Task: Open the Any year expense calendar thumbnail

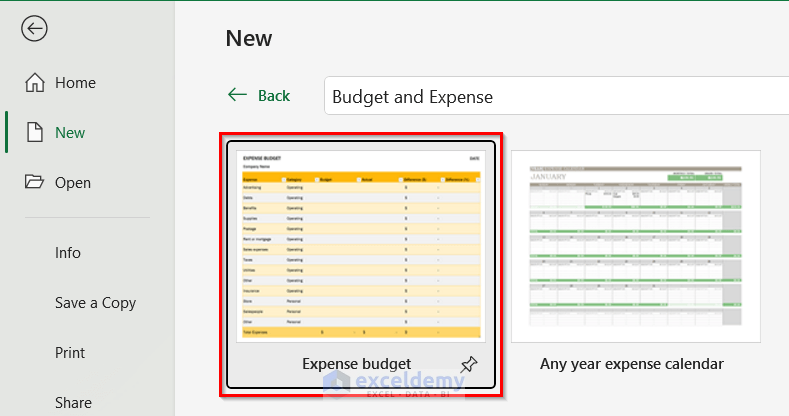Action: (x=636, y=246)
